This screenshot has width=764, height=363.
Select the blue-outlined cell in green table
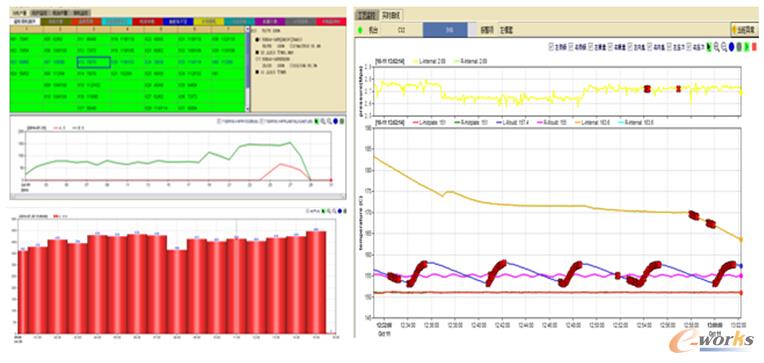[x=94, y=62]
